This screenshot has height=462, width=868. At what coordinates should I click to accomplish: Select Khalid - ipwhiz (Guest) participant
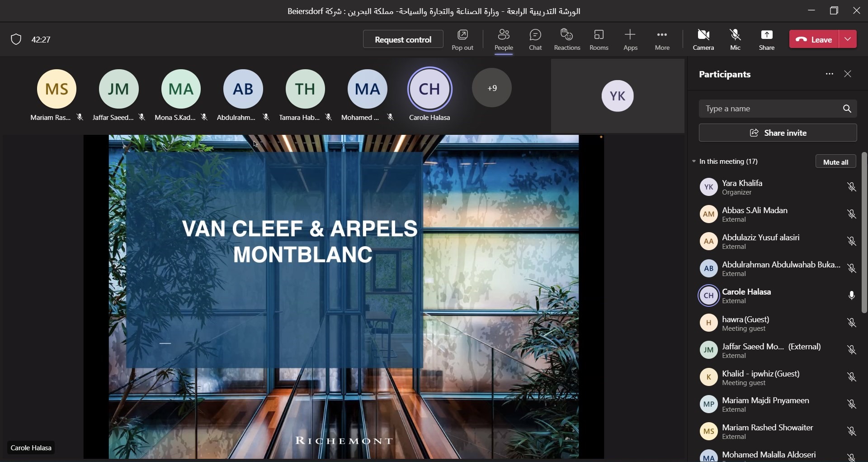tap(775, 377)
